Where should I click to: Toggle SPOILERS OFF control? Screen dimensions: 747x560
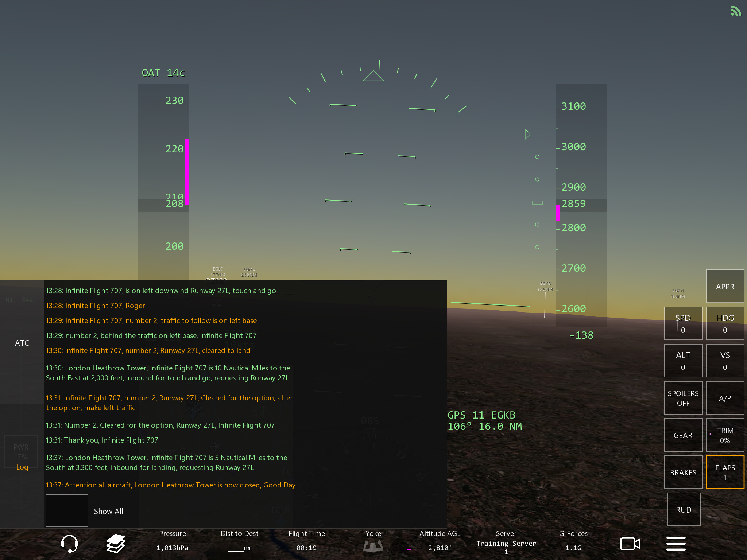[x=683, y=398]
